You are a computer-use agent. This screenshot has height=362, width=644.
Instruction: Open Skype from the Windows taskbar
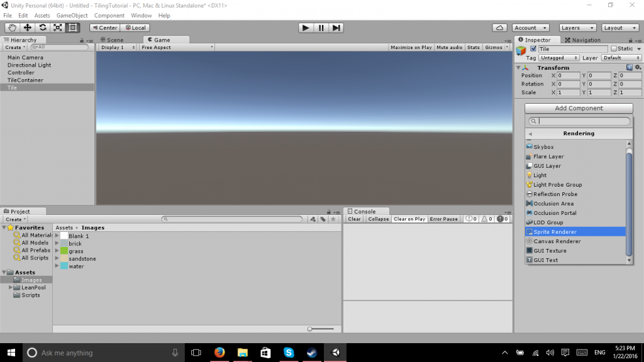coord(289,353)
